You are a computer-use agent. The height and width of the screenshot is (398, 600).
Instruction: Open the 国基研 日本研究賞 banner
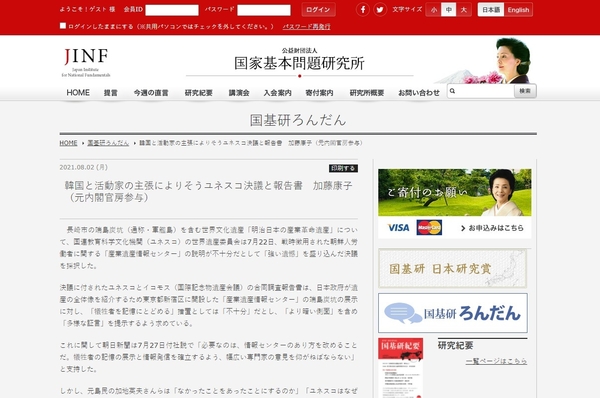tap(453, 268)
